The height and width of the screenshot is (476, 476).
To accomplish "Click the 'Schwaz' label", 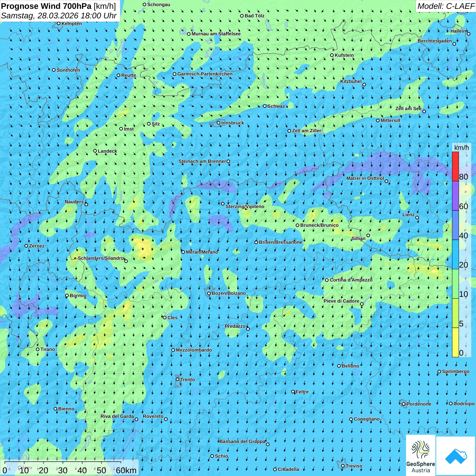I will (276, 106).
